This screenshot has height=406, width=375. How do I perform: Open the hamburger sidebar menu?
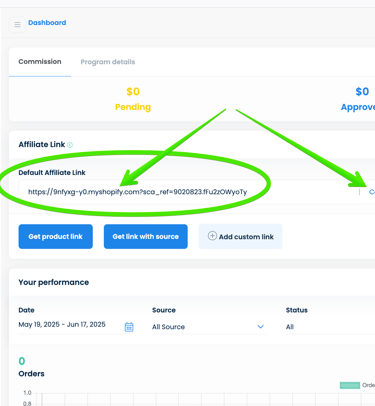pyautogui.click(x=17, y=24)
